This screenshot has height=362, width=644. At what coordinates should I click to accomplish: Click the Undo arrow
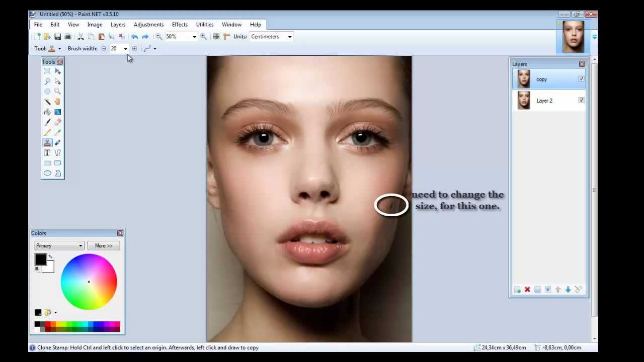134,37
